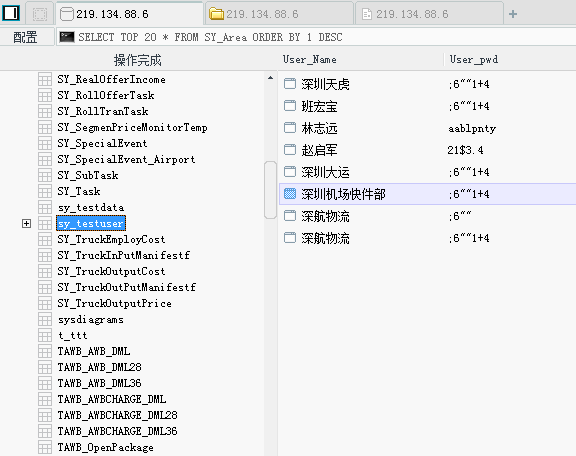Click the User_Name column header
Screen dimensions: 576x456
[309, 60]
